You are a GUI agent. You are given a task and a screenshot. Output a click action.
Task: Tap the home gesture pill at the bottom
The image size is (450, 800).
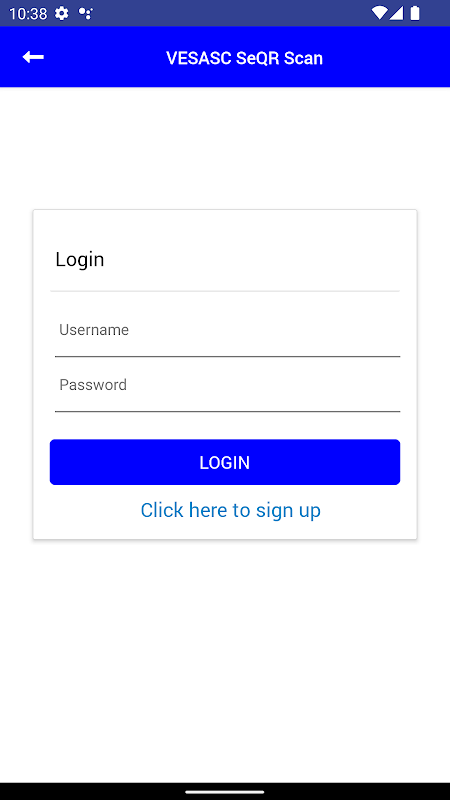(225, 792)
